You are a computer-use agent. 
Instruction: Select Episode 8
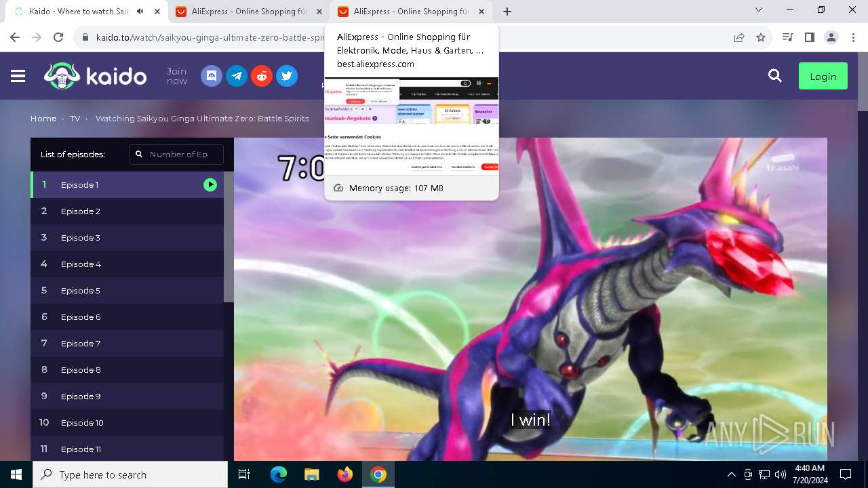(x=127, y=369)
